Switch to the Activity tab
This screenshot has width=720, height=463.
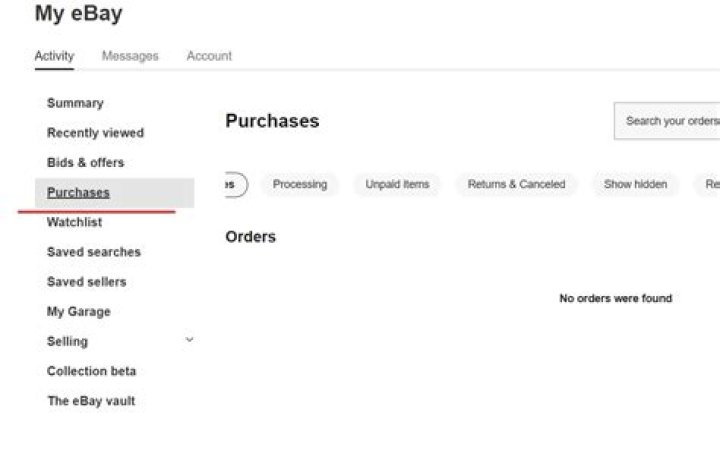pyautogui.click(x=54, y=56)
